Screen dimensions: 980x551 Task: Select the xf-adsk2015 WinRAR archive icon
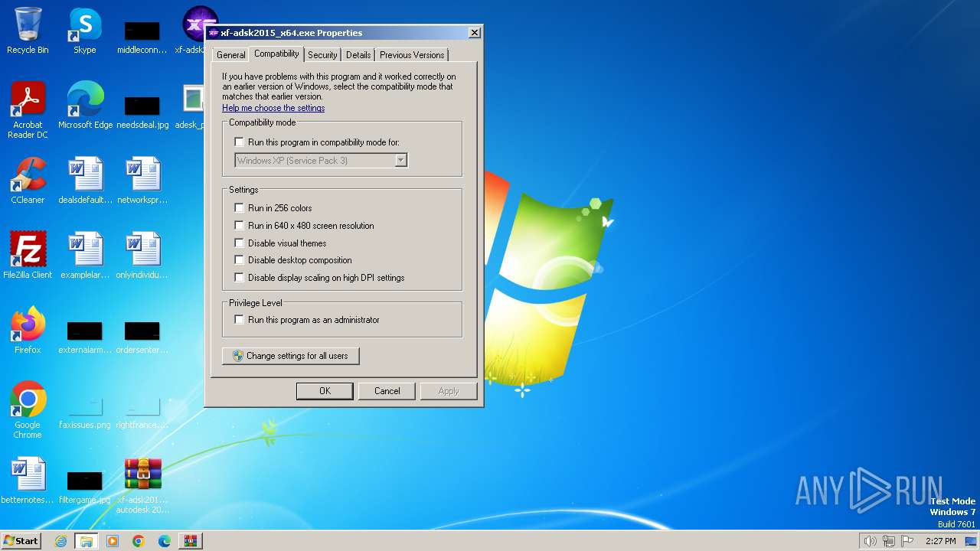[142, 485]
